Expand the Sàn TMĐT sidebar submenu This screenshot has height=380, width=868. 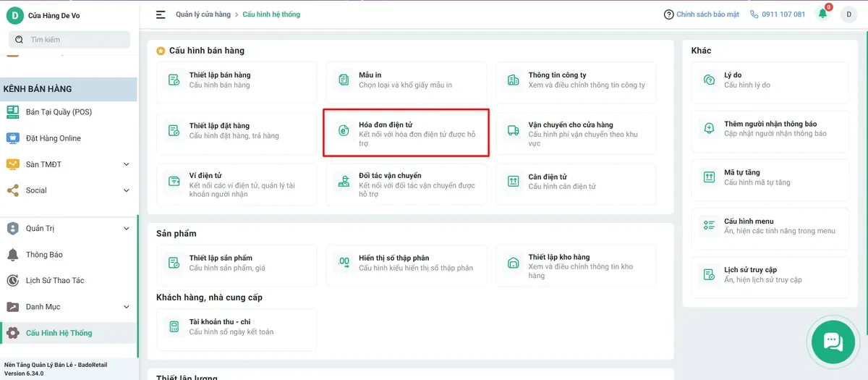(x=127, y=164)
